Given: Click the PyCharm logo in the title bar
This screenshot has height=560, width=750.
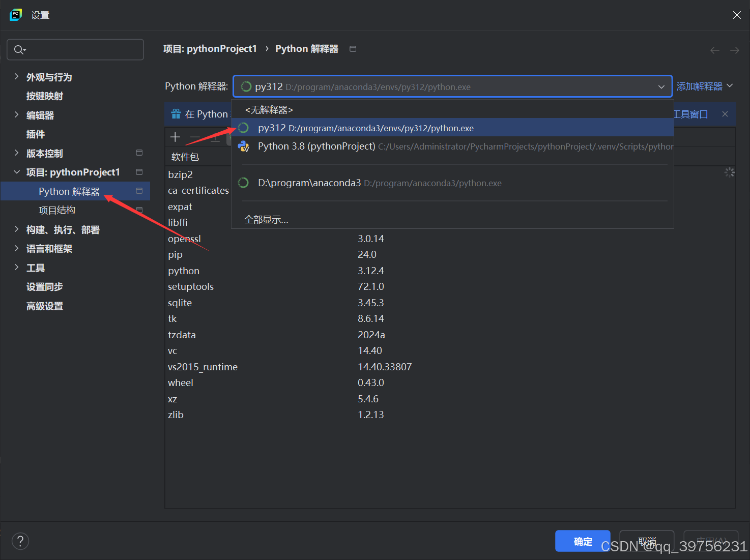Looking at the screenshot, I should click(x=15, y=15).
